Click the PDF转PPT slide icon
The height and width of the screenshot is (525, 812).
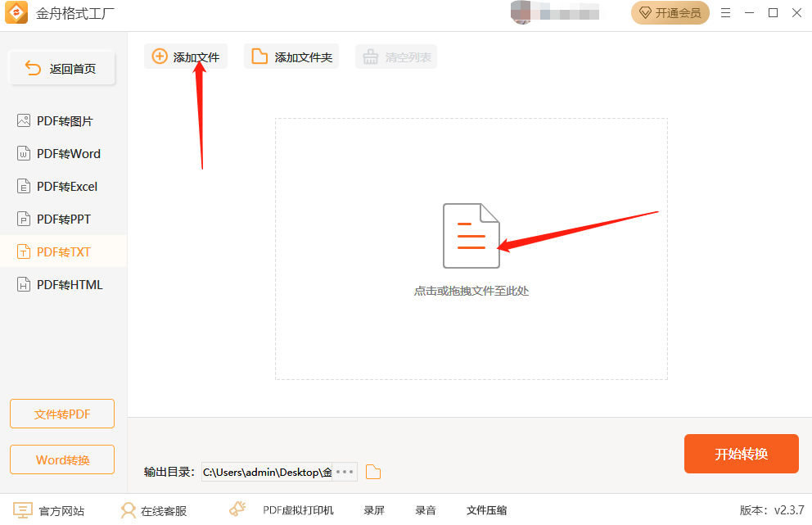pos(24,219)
